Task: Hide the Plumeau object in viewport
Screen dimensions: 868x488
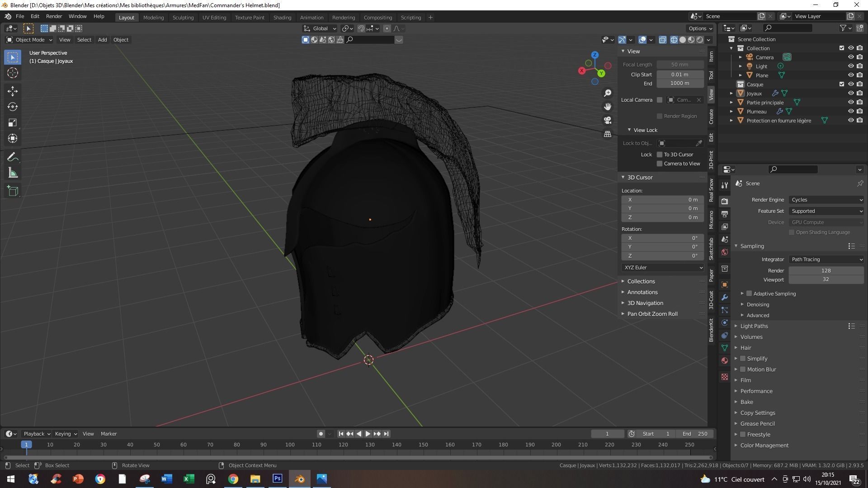Action: [851, 112]
